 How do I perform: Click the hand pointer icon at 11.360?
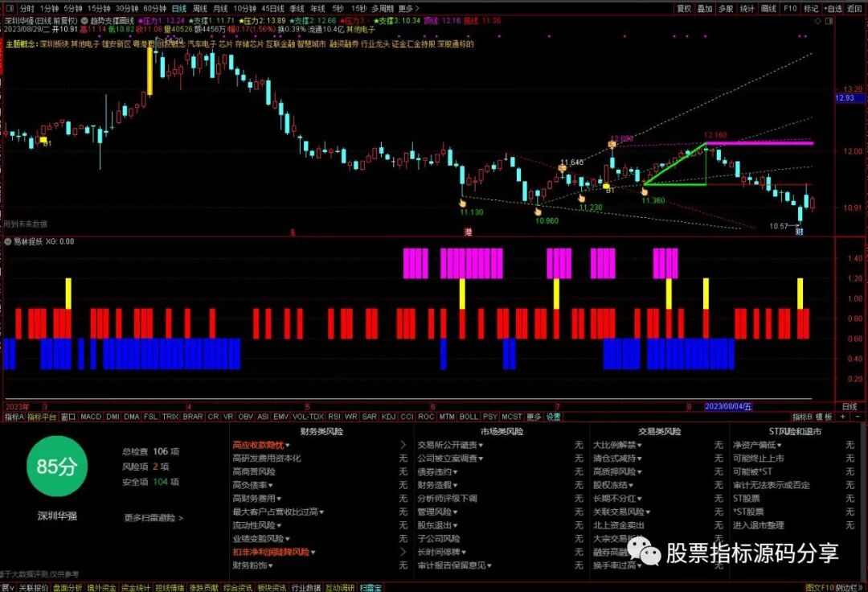[645, 191]
